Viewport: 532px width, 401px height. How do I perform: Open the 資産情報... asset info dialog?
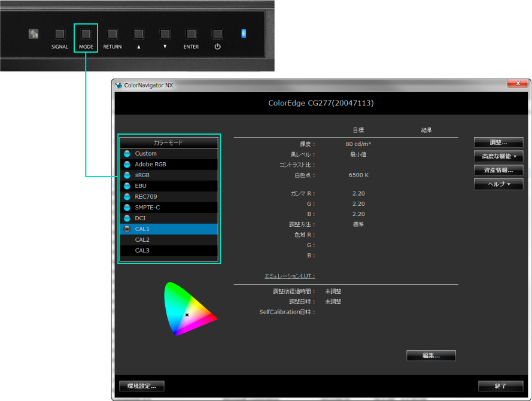click(498, 171)
